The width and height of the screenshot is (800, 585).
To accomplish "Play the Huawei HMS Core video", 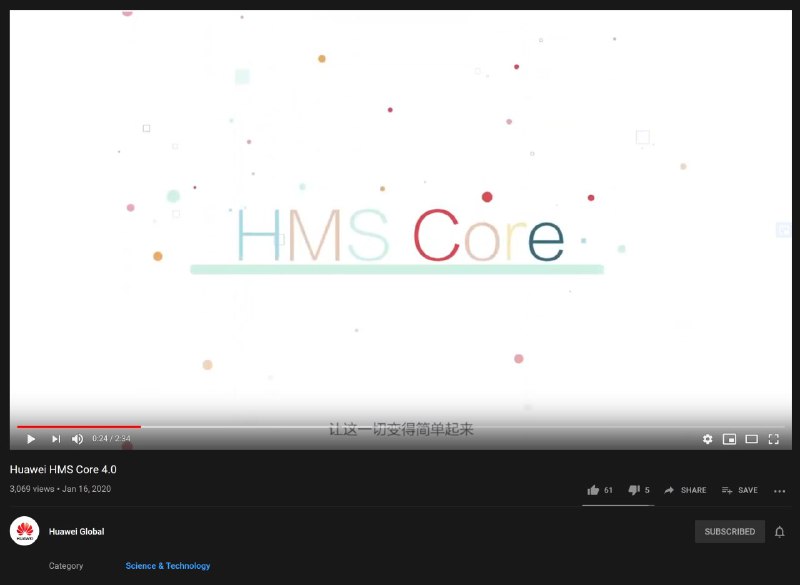I will pyautogui.click(x=31, y=439).
